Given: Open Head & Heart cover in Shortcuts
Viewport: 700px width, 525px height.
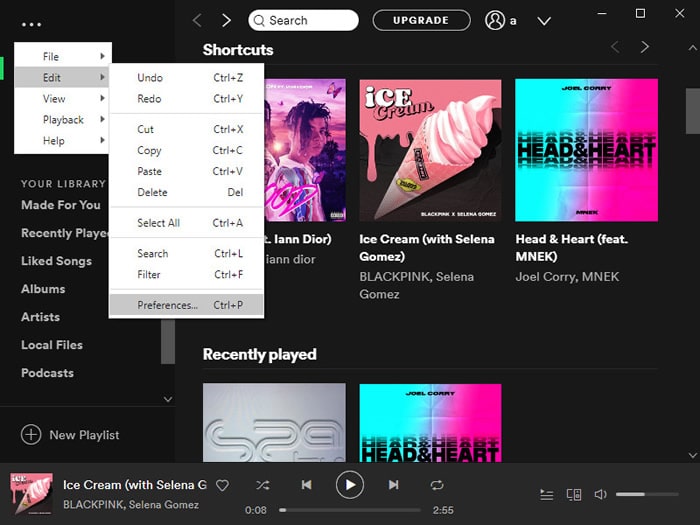Looking at the screenshot, I should [x=586, y=150].
